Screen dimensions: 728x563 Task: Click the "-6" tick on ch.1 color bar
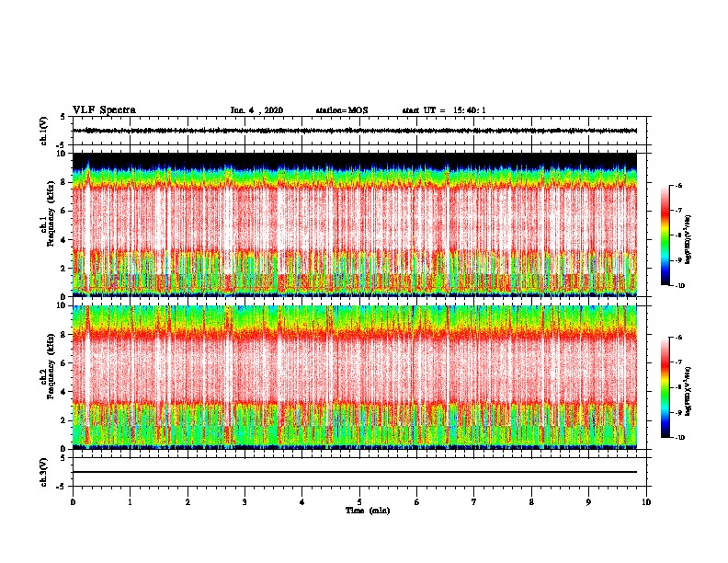point(678,186)
